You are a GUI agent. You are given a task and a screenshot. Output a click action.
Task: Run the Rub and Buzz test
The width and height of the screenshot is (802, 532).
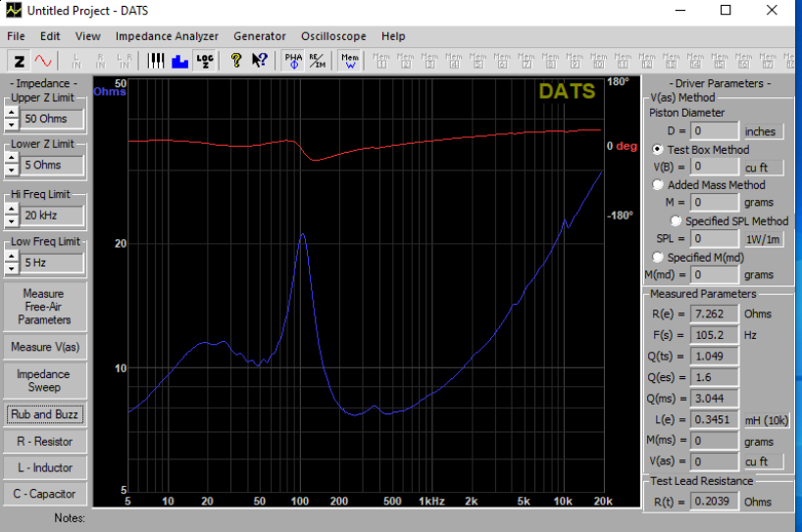click(45, 414)
